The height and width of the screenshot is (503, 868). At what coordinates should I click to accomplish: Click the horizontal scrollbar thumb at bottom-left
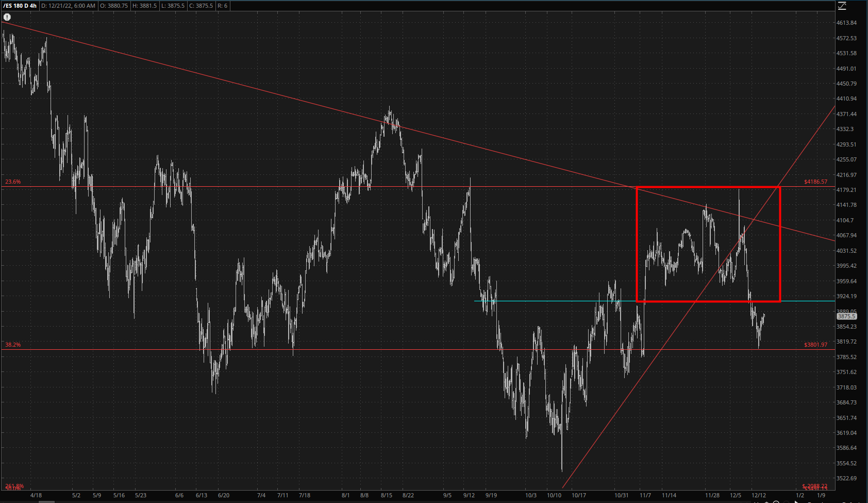[46, 501]
